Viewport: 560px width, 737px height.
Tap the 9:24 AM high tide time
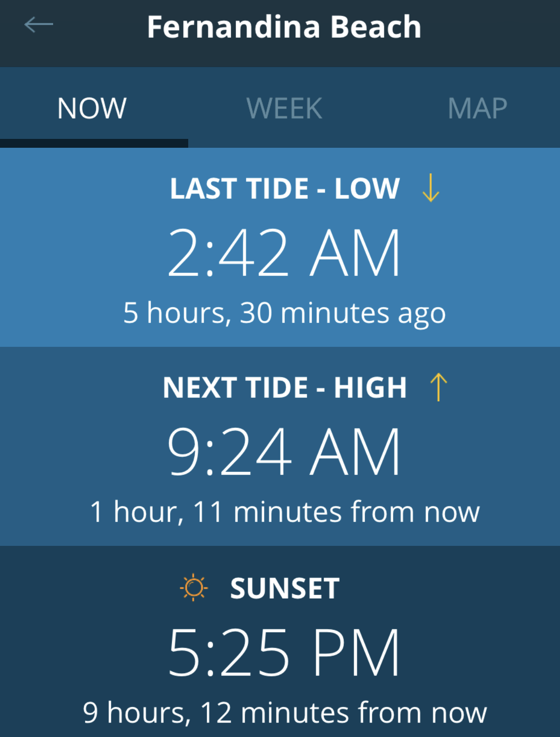click(284, 452)
